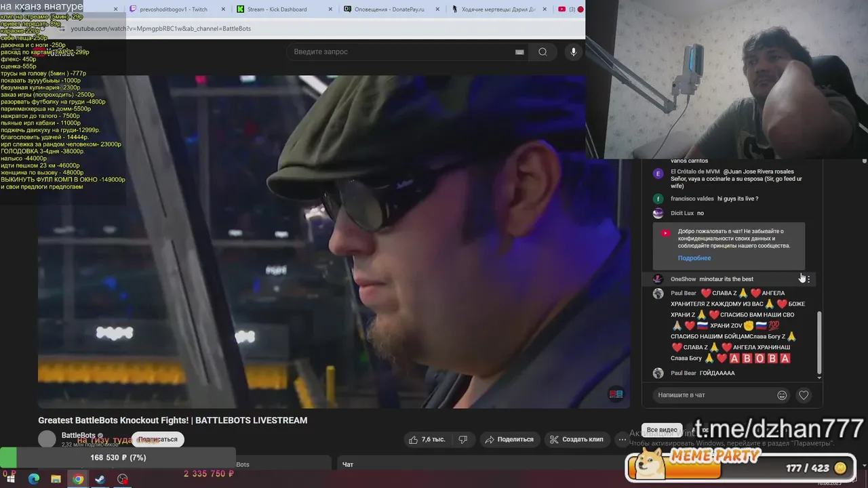Image resolution: width=868 pixels, height=488 pixels.
Task: Click the YouTube search magnifier button
Action: (542, 52)
